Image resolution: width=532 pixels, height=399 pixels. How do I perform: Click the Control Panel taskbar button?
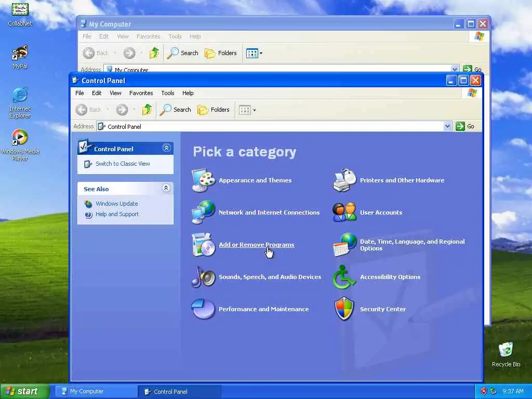pyautogui.click(x=179, y=392)
